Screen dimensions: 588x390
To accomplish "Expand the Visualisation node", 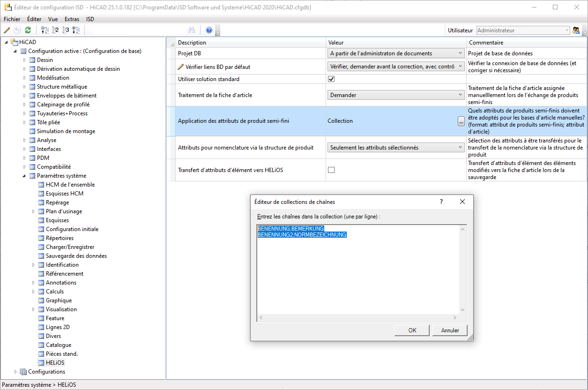I will [34, 309].
